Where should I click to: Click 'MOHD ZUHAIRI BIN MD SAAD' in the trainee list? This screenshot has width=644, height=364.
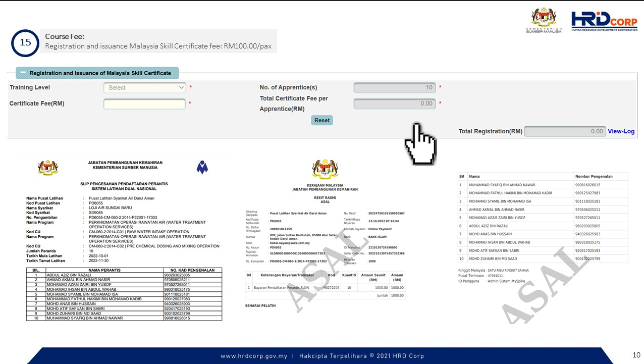492,259
